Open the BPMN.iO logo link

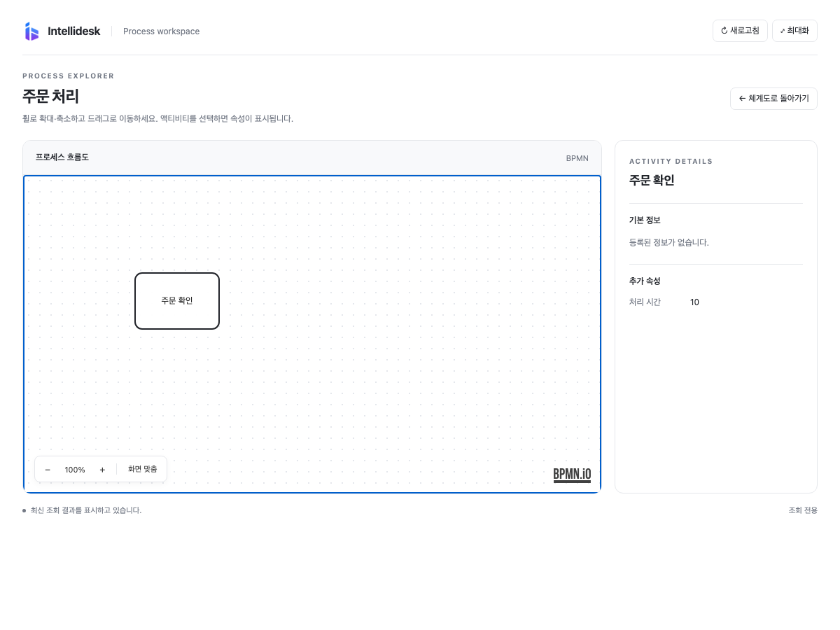click(x=572, y=475)
